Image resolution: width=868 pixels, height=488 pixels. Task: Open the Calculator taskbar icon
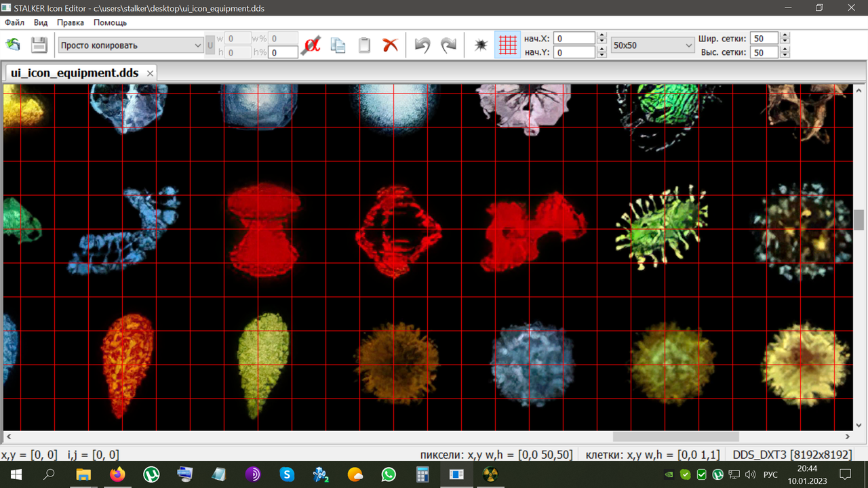click(422, 474)
